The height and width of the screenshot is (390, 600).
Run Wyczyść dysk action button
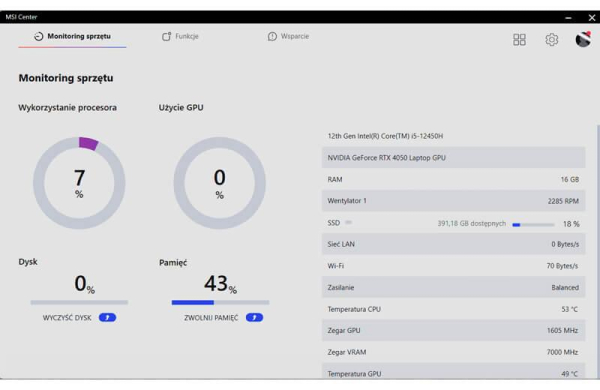coord(107,317)
